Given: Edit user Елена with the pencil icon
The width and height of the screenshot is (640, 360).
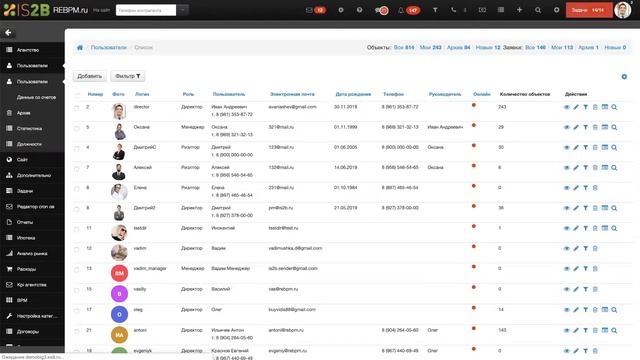Looking at the screenshot, I should (576, 188).
